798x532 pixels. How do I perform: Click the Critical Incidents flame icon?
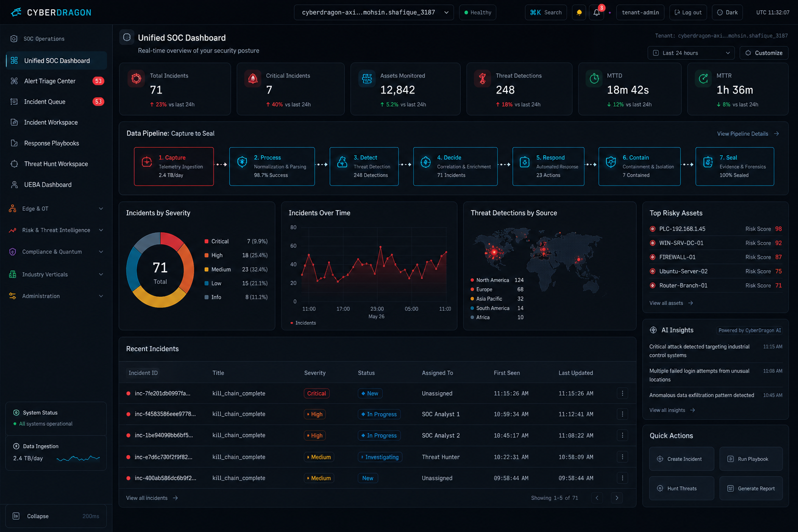coord(253,78)
